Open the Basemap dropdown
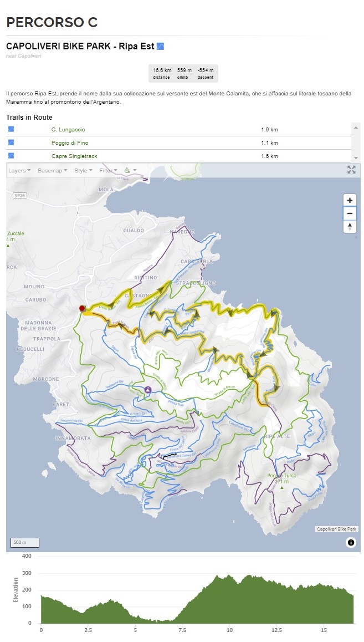 click(52, 170)
